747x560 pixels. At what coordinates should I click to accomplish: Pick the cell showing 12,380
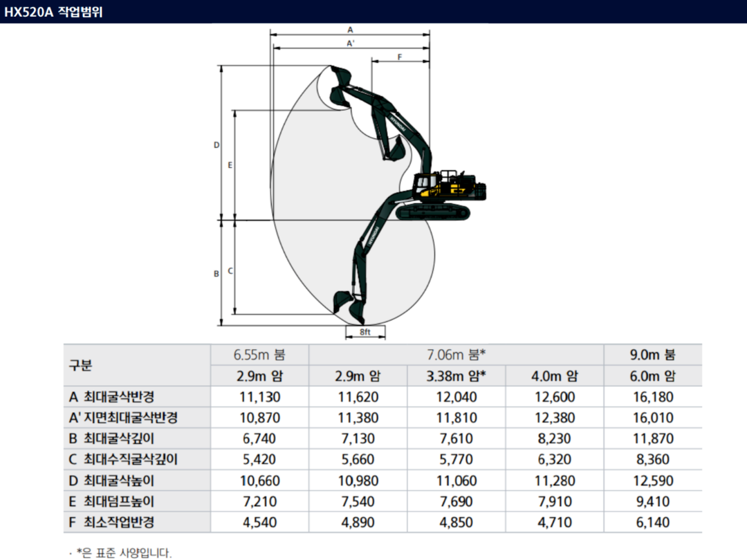tap(555, 418)
